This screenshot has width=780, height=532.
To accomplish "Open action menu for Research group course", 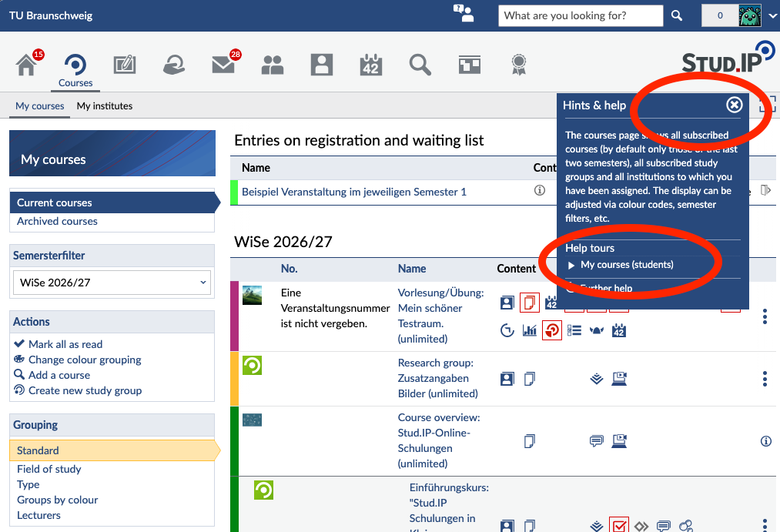I will pos(765,379).
